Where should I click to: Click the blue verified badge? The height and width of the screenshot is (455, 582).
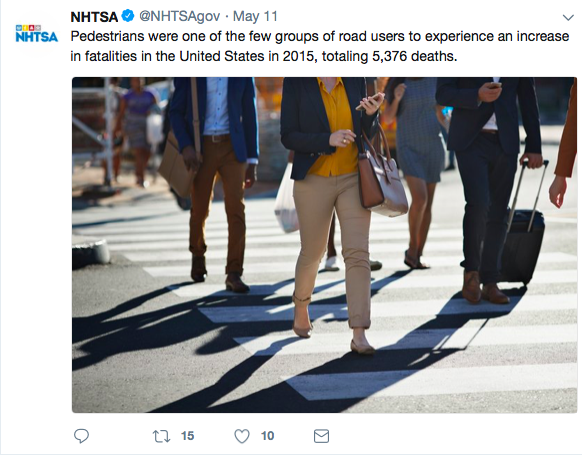[x=128, y=16]
